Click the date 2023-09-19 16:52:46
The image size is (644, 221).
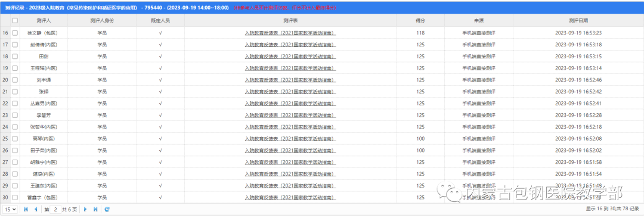pos(578,80)
